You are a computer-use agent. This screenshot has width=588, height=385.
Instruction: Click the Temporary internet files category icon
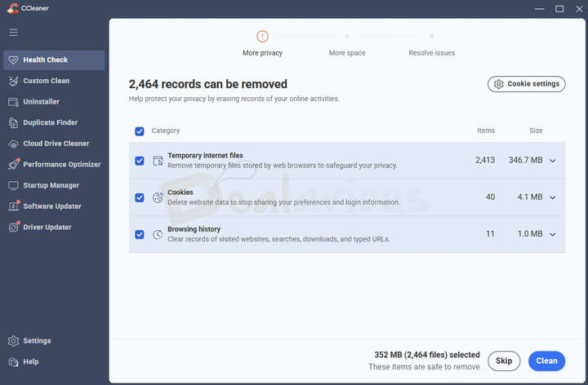tap(158, 161)
